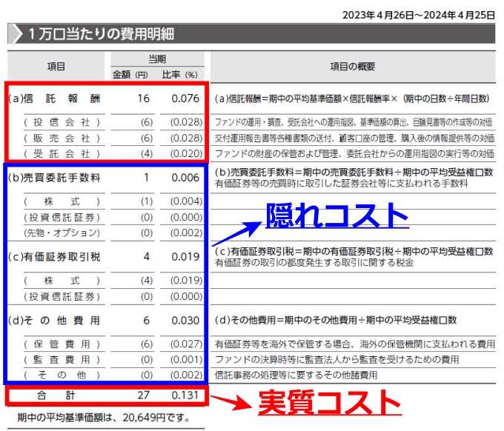
Task: Click the 項目の概要 column header
Action: click(x=353, y=67)
